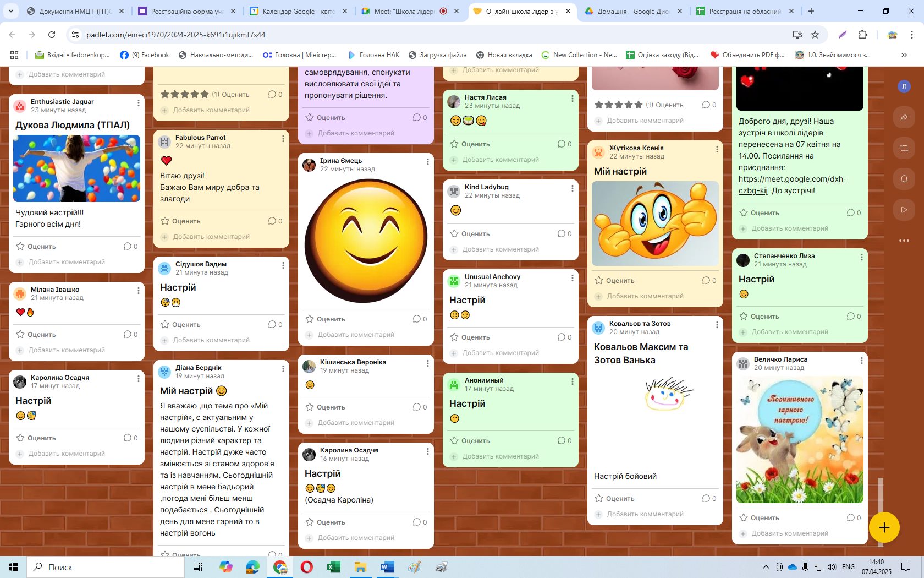
Task: Open the notifications bell in Padlet sidebar
Action: click(904, 179)
